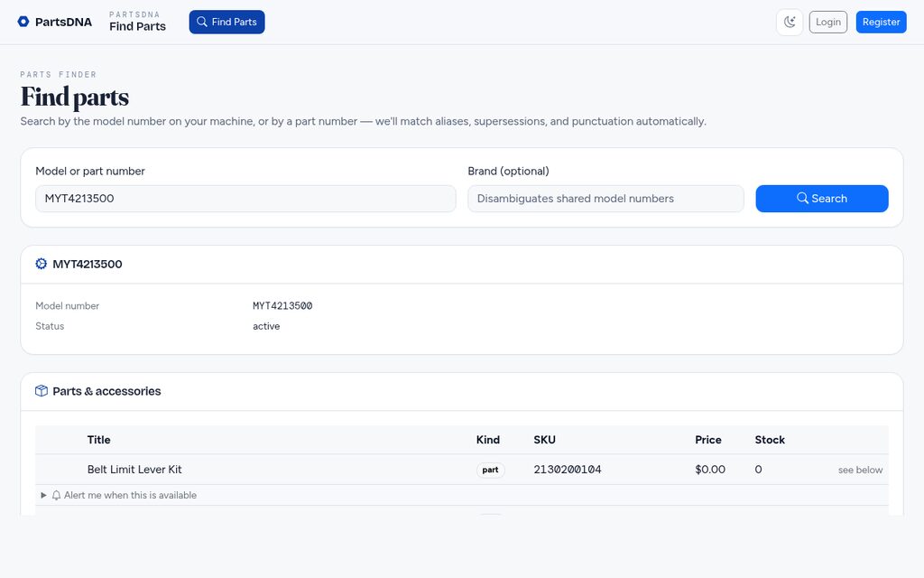Toggle dark mode moon icon
Viewport: 924px width, 578px height.
[790, 23]
